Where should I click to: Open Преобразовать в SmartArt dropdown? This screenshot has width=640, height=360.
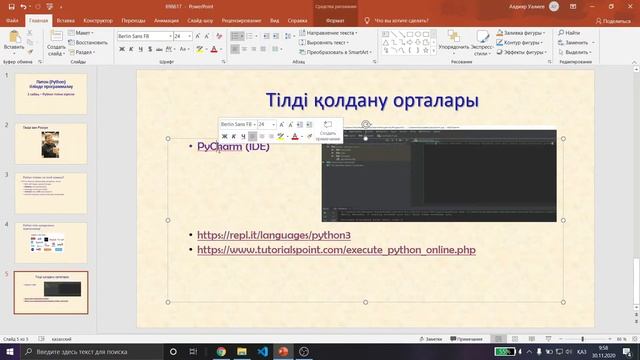pyautogui.click(x=336, y=52)
